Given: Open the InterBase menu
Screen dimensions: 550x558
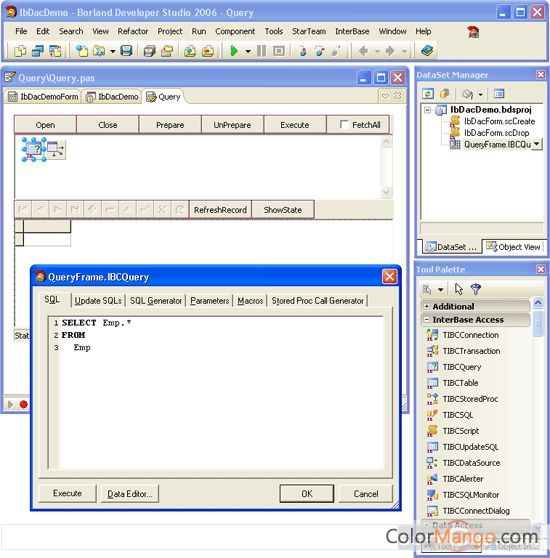Looking at the screenshot, I should point(352,31).
